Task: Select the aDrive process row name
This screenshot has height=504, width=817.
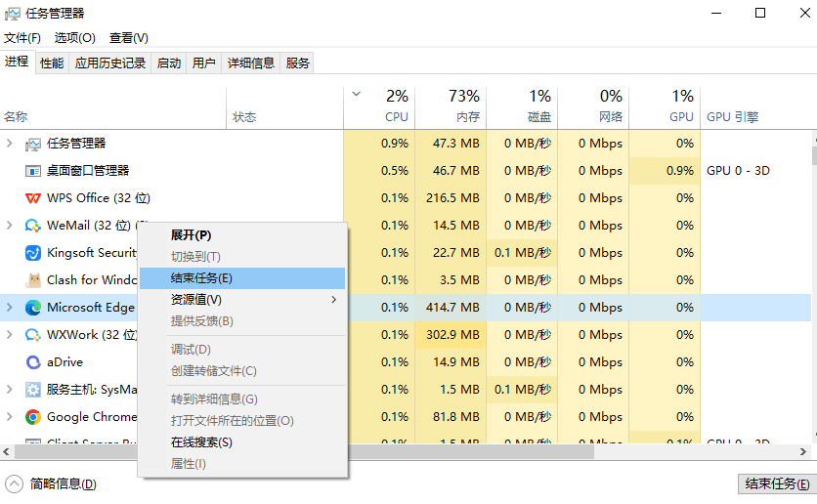Action: pos(64,362)
